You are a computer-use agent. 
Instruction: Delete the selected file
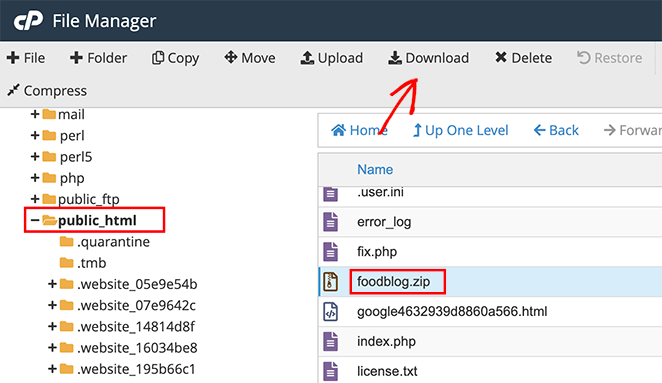click(524, 58)
